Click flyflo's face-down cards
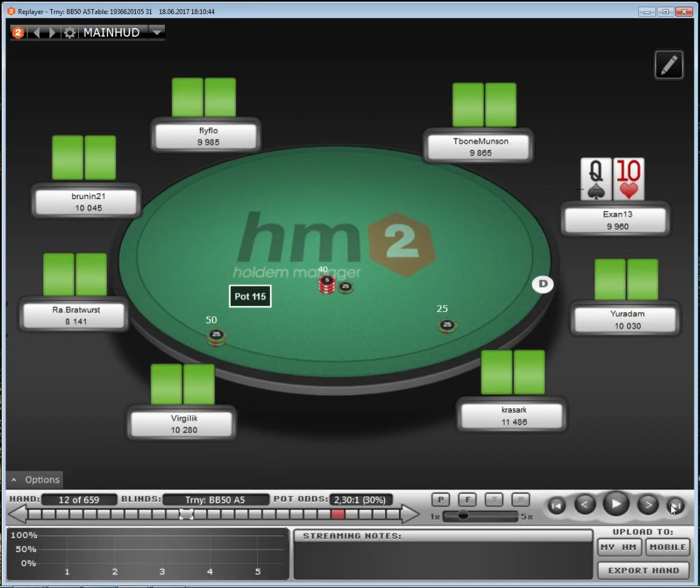Image resolution: width=700 pixels, height=588 pixels. 204,97
